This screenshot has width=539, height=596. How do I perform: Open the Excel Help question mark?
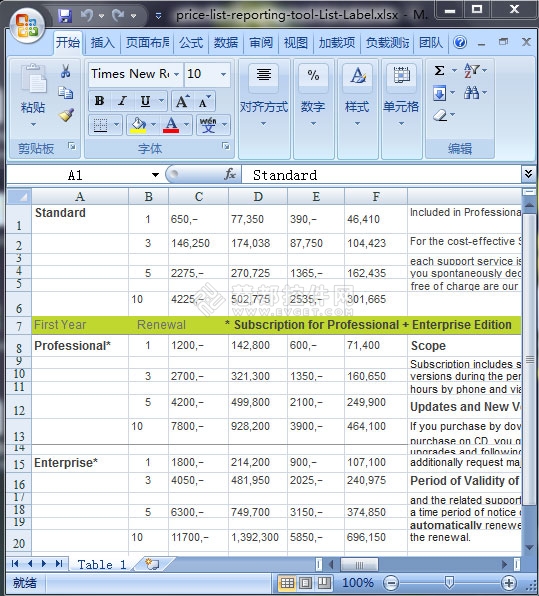pyautogui.click(x=460, y=42)
